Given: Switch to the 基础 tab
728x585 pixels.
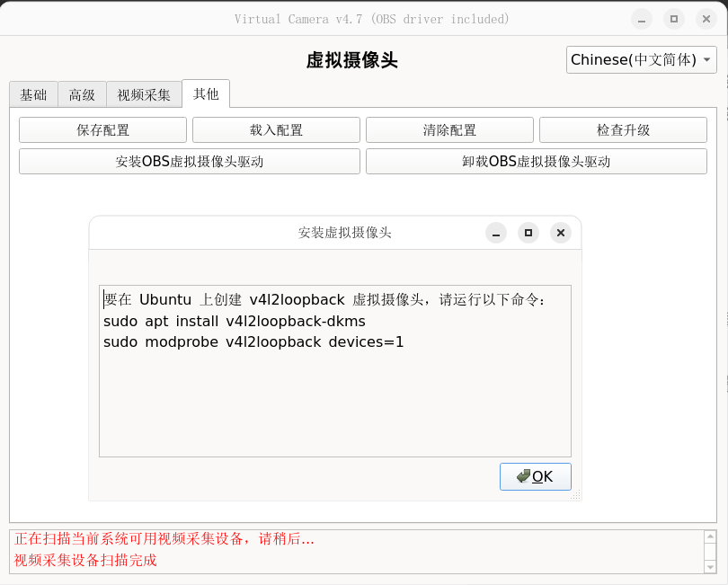Looking at the screenshot, I should (x=33, y=94).
